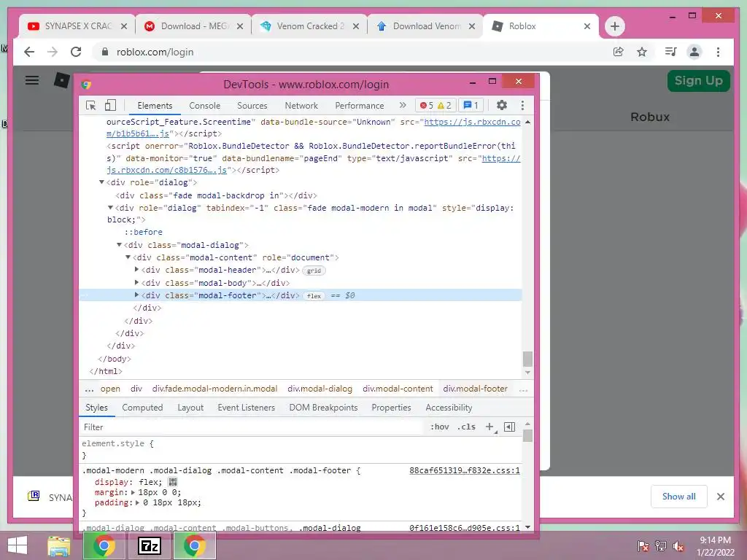This screenshot has width=747, height=560.
Task: Open the Roblox hamburger navigation menu
Action: pos(32,80)
